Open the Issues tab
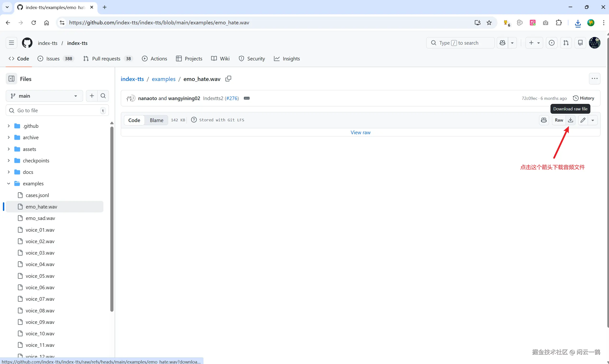 tap(53, 59)
